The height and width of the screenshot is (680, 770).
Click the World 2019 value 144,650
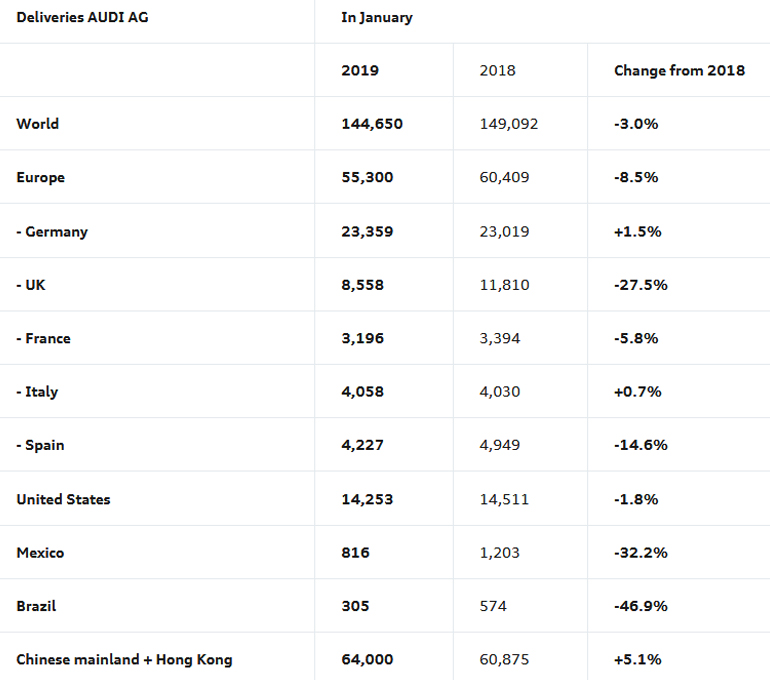372,124
